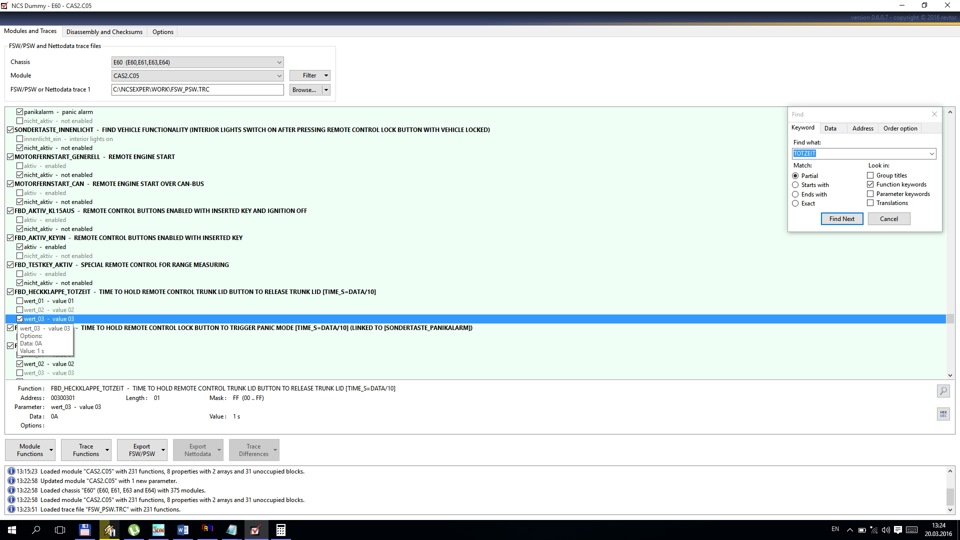Show hidden system tray icons chevron
This screenshot has height=540, width=960.
click(x=849, y=530)
